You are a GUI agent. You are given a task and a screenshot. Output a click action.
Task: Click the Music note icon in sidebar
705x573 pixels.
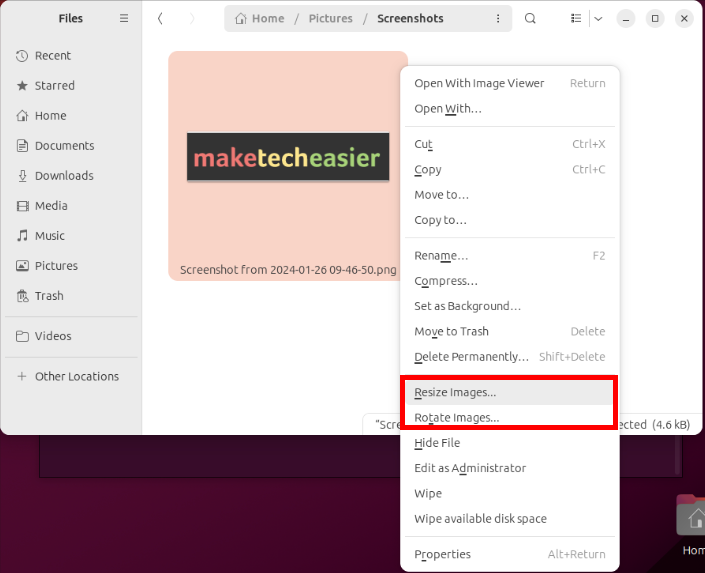point(22,236)
